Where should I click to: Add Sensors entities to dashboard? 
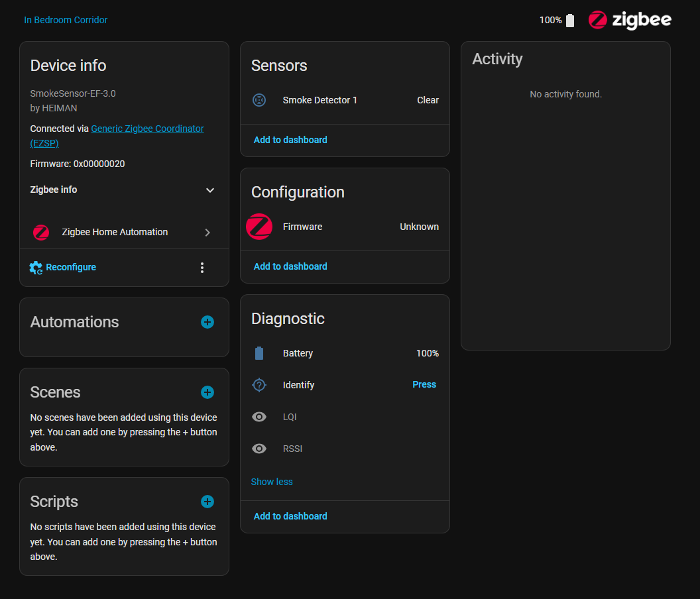[290, 140]
